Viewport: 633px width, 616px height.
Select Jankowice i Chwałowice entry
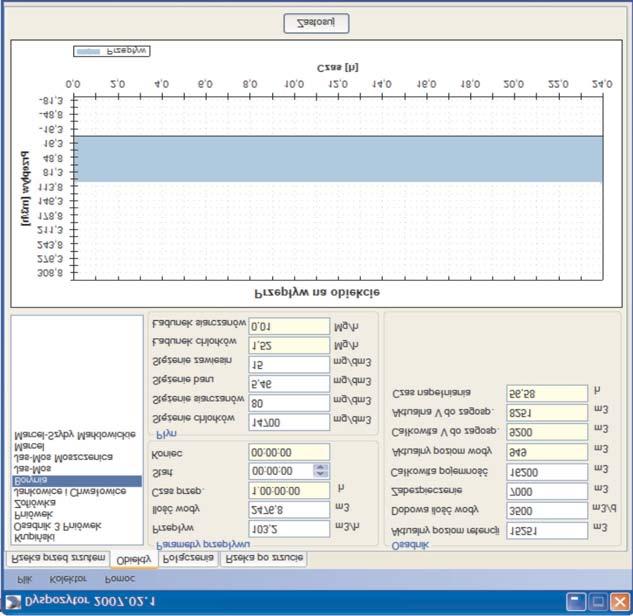click(x=70, y=492)
